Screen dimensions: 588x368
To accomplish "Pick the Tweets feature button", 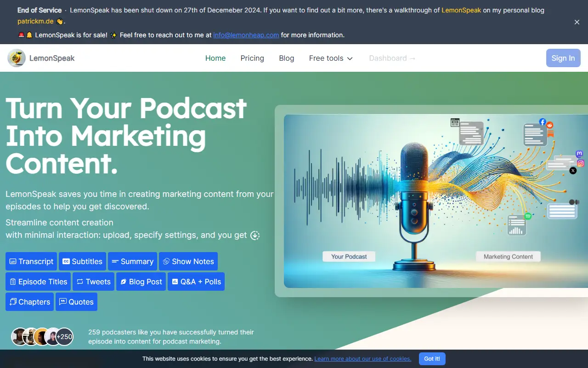I will point(93,282).
